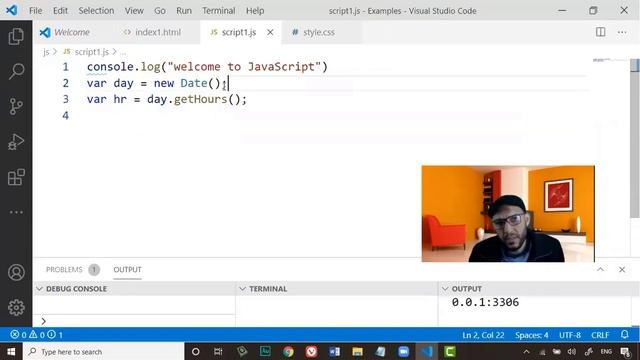Close the script1.js editor tab

[x=270, y=32]
